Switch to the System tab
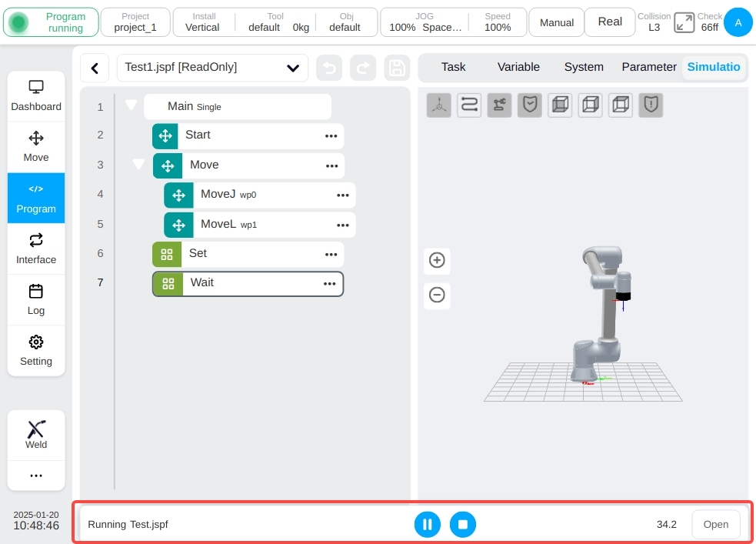756x544 pixels. 584,67
